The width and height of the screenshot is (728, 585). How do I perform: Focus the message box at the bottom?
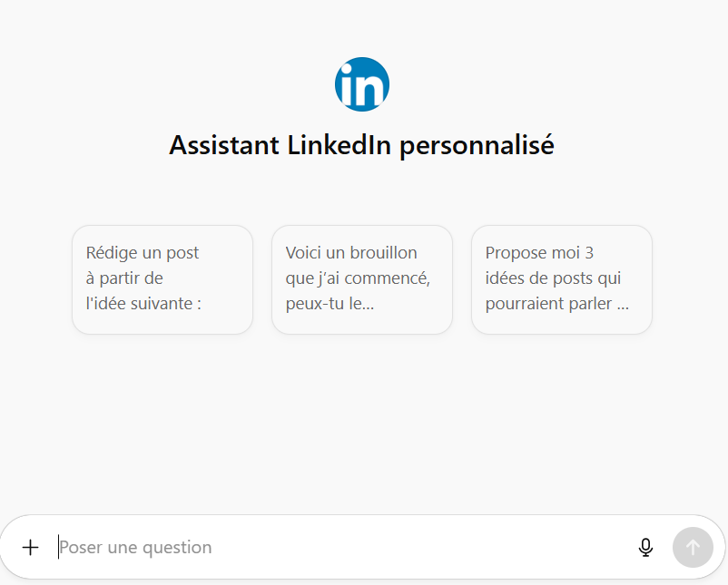336,547
